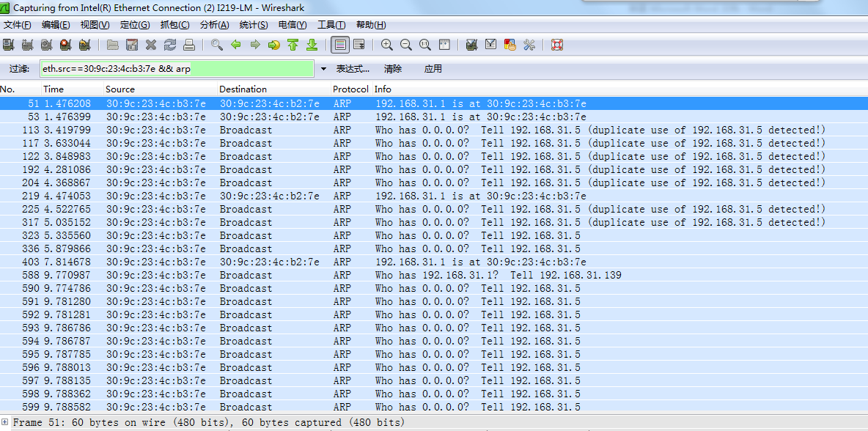The width and height of the screenshot is (868, 431).
Task: Reload the capture file icon
Action: pyautogui.click(x=170, y=45)
